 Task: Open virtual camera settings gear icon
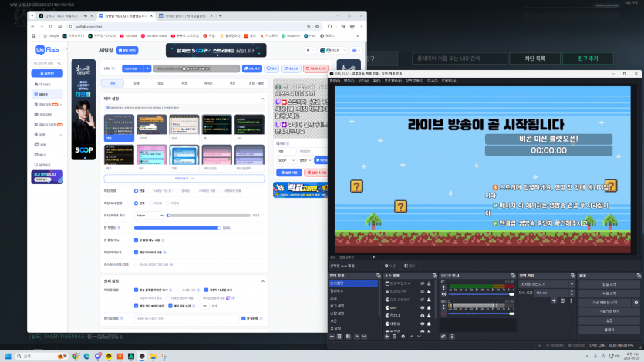(x=636, y=303)
